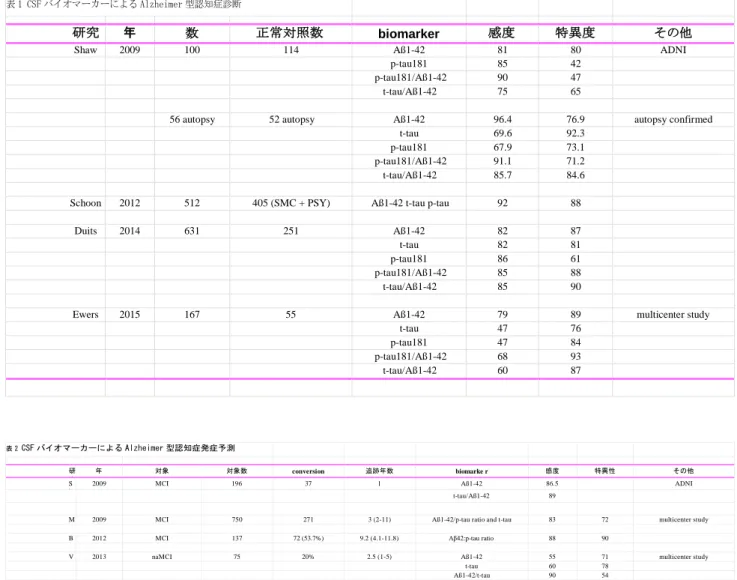
Task: Click the Duits patient count 631
Action: [192, 231]
